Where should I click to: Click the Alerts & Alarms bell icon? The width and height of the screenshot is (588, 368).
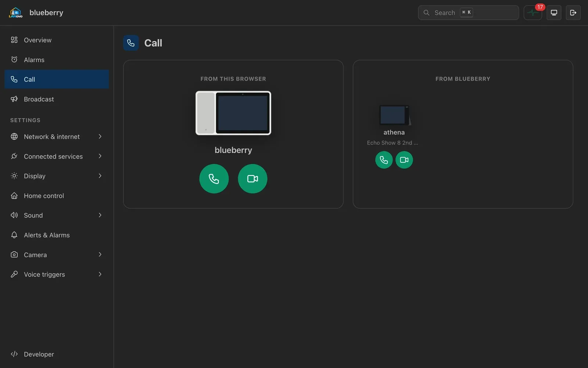click(x=14, y=235)
